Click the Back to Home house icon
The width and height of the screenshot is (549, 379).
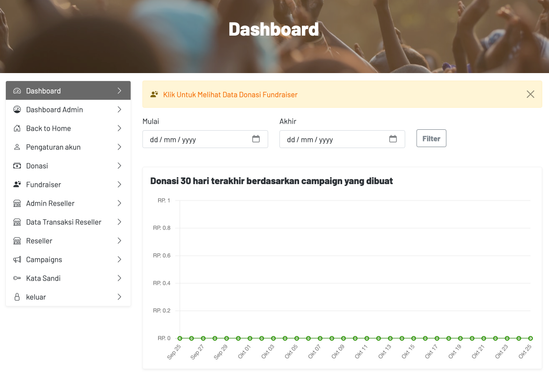[x=17, y=128]
